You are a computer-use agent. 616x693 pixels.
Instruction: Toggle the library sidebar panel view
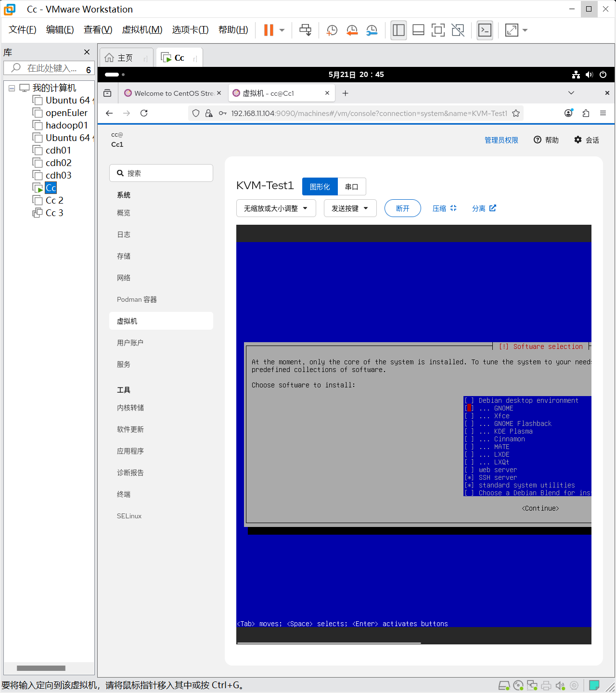(398, 30)
